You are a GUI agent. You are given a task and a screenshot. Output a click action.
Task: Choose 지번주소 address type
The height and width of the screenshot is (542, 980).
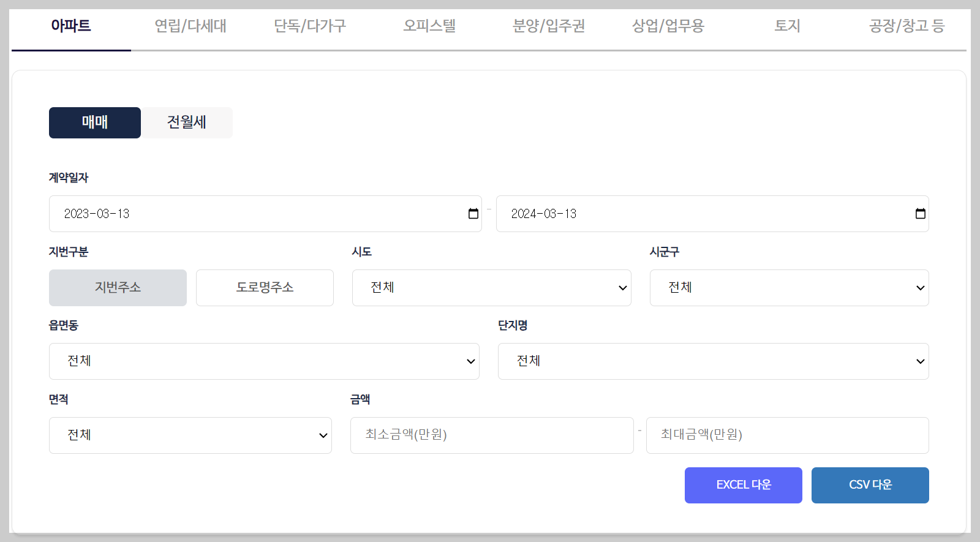click(118, 288)
